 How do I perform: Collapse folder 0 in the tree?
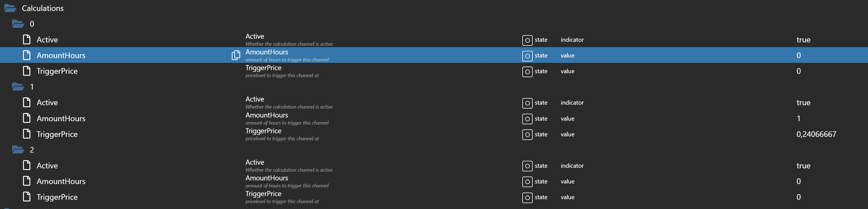click(18, 24)
